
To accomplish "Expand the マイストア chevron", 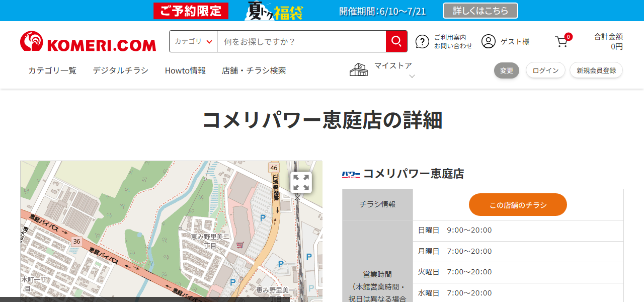I will (x=412, y=77).
